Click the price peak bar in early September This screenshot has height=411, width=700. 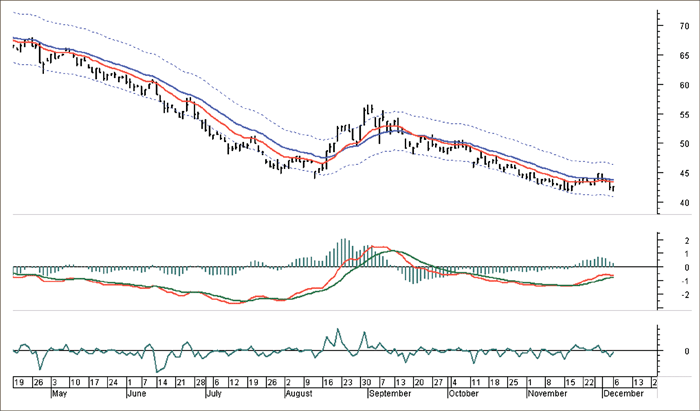pos(371,112)
